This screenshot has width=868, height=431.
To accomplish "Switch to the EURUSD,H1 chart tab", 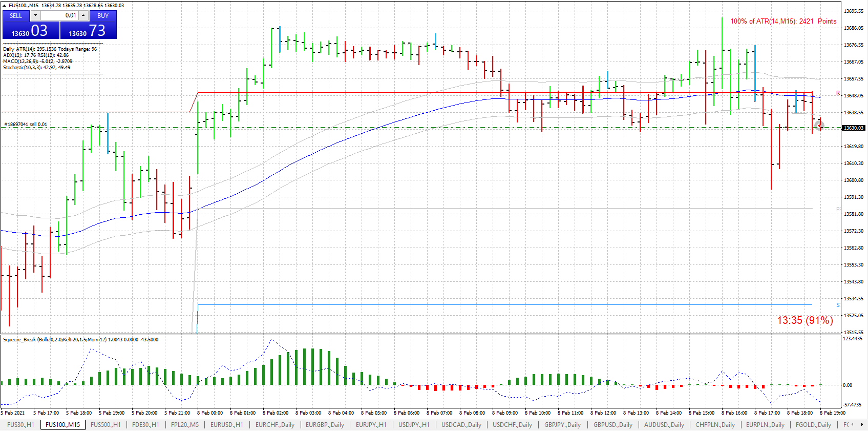I will click(x=227, y=425).
